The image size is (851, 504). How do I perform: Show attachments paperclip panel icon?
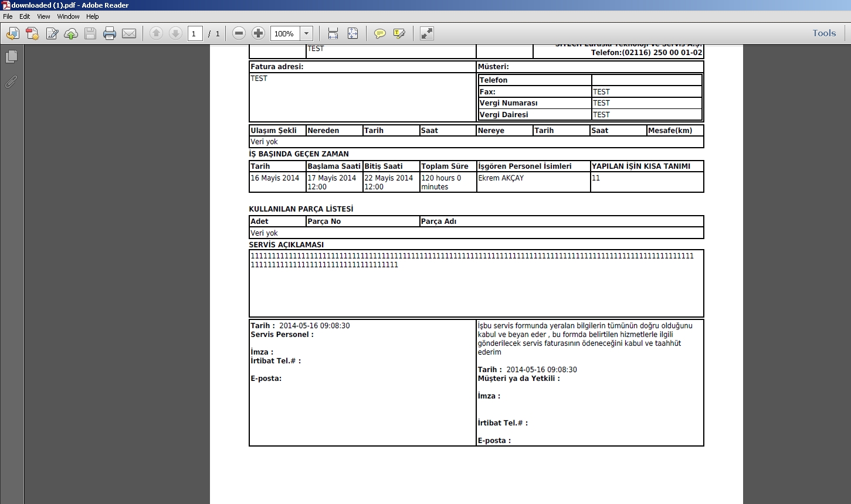(x=11, y=82)
